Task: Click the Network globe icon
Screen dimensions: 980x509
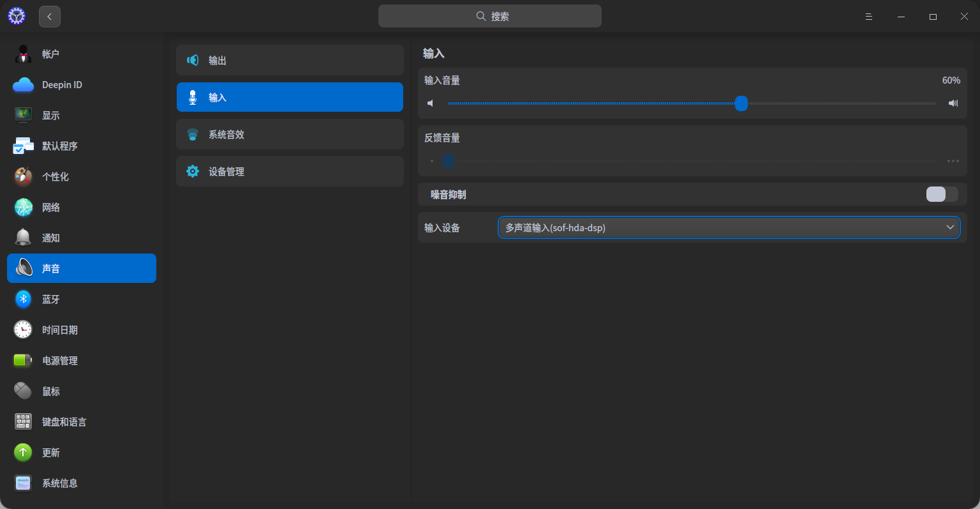Action: 23,208
